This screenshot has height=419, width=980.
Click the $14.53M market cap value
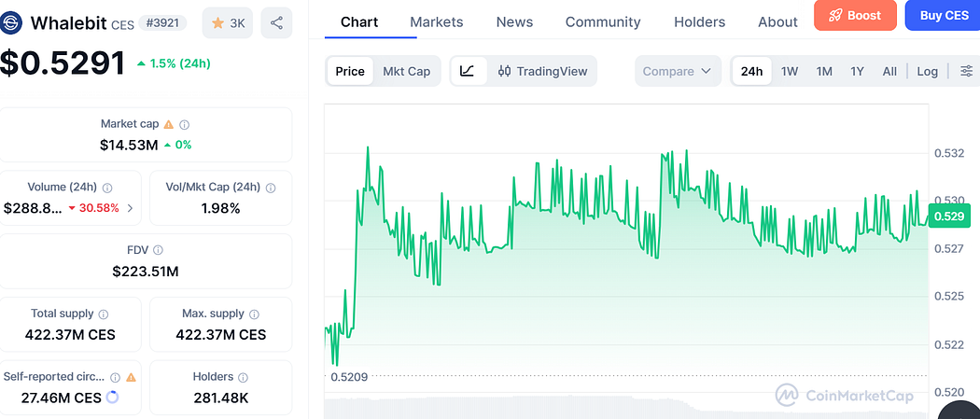pyautogui.click(x=129, y=146)
